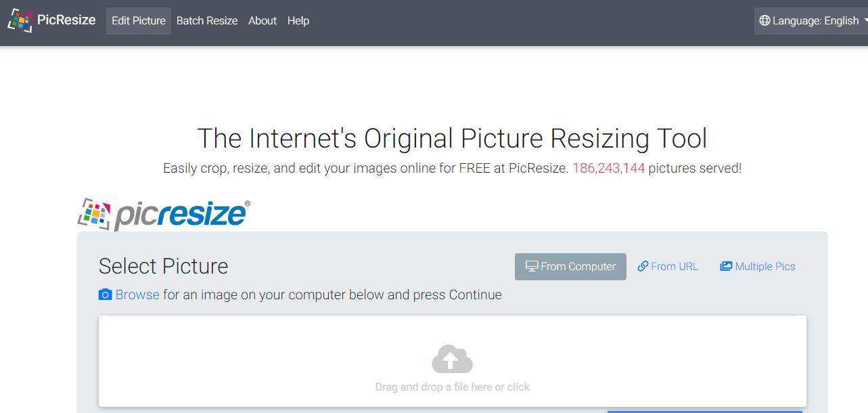Click the camera icon next to Browse
868x413 pixels.
tap(105, 295)
